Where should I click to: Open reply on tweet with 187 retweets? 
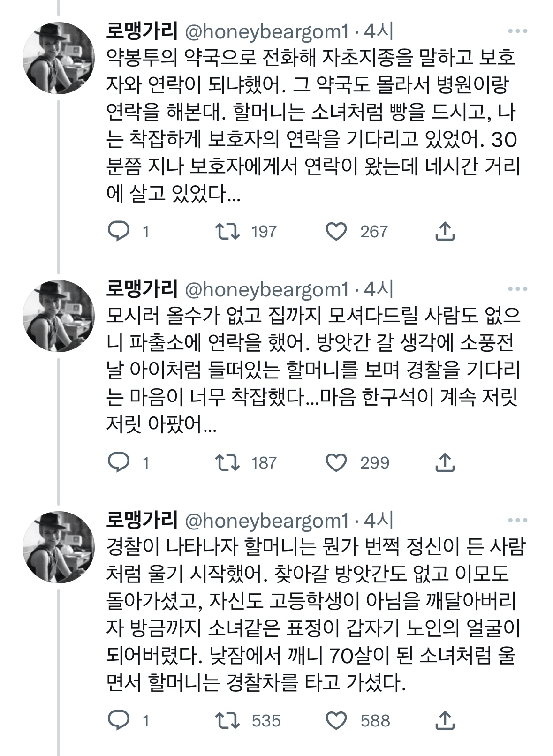click(x=119, y=462)
